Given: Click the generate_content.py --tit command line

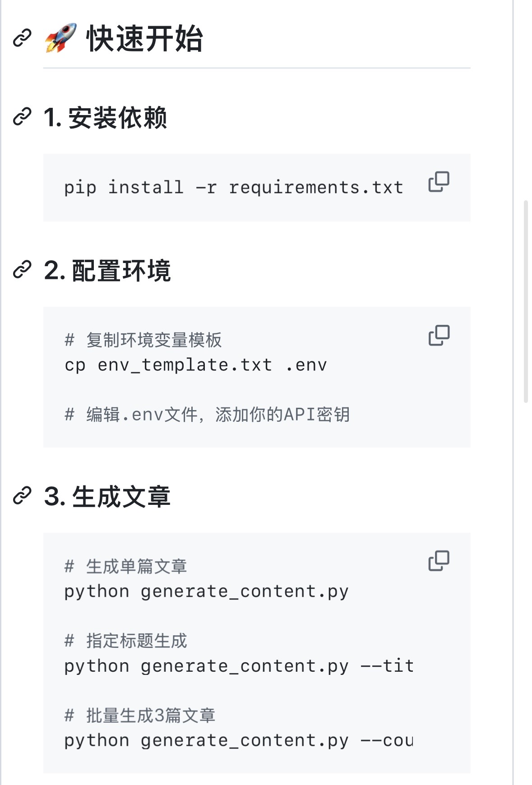Looking at the screenshot, I should 239,666.
